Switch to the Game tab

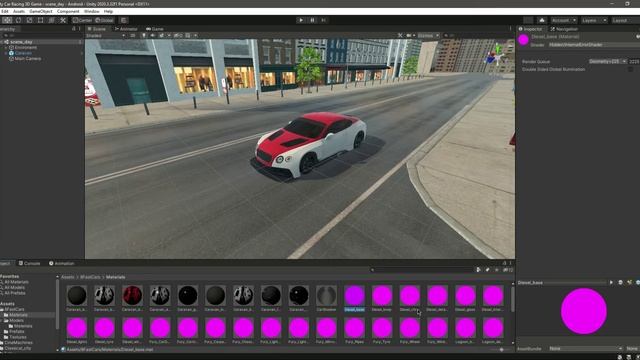coord(155,29)
